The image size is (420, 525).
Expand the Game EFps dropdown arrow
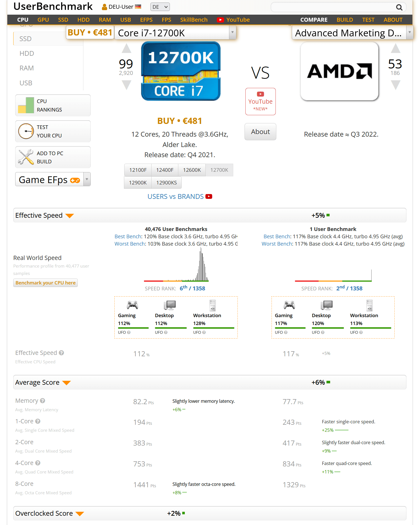click(x=87, y=179)
